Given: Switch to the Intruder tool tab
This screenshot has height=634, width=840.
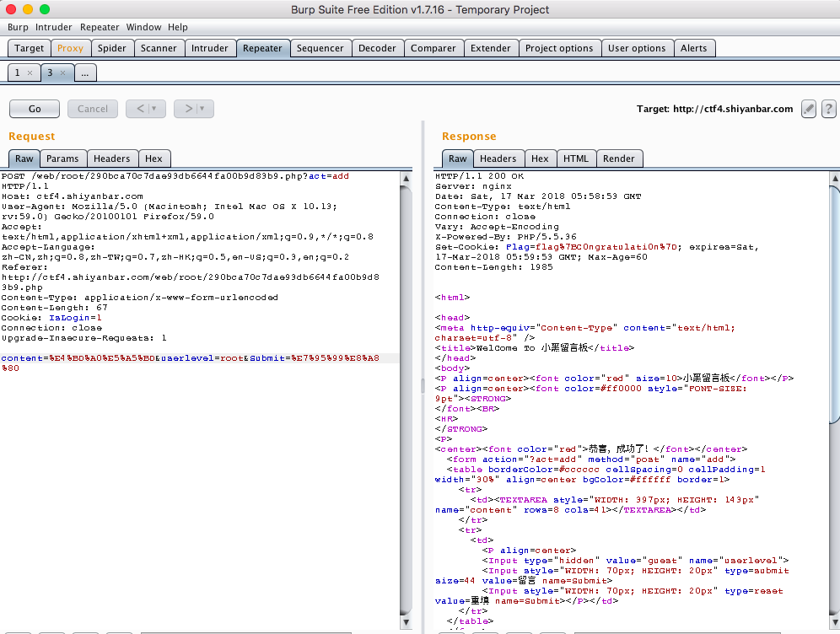Looking at the screenshot, I should 209,48.
